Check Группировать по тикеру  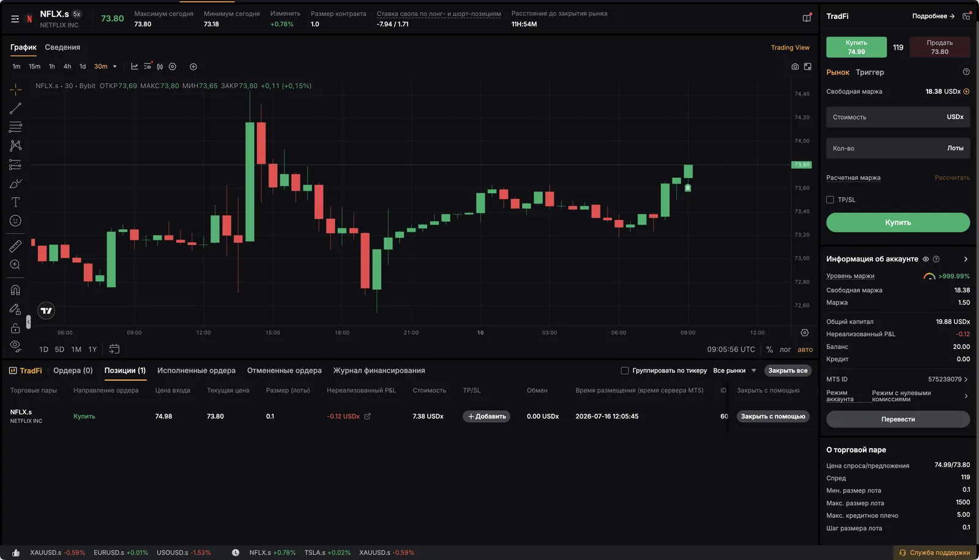pyautogui.click(x=625, y=370)
